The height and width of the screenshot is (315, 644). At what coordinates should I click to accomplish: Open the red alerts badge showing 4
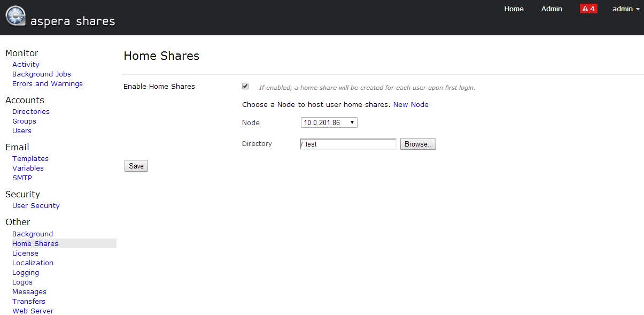click(588, 9)
